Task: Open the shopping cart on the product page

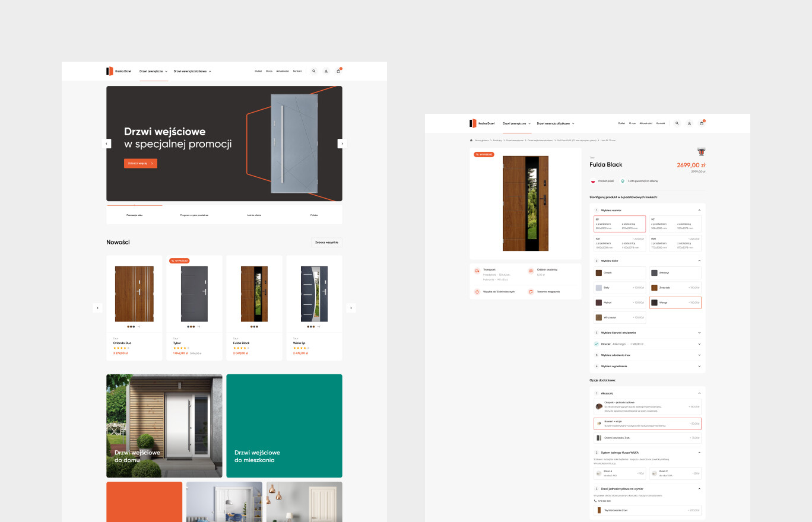Action: click(702, 123)
